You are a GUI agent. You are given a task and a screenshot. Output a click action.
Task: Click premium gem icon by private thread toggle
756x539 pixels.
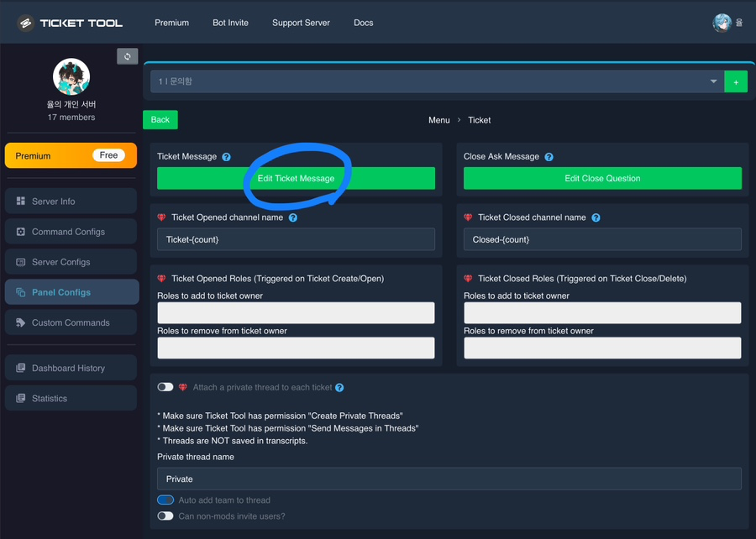click(183, 387)
